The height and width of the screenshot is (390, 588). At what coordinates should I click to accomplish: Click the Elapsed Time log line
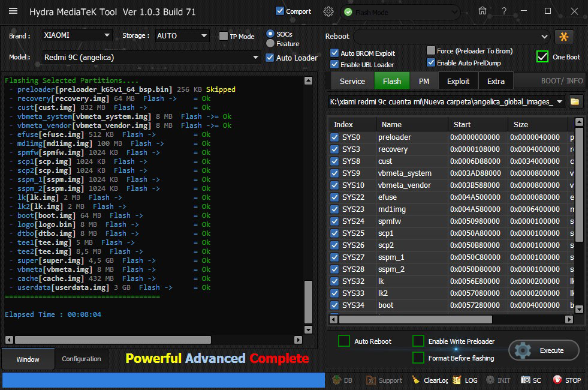(53, 314)
